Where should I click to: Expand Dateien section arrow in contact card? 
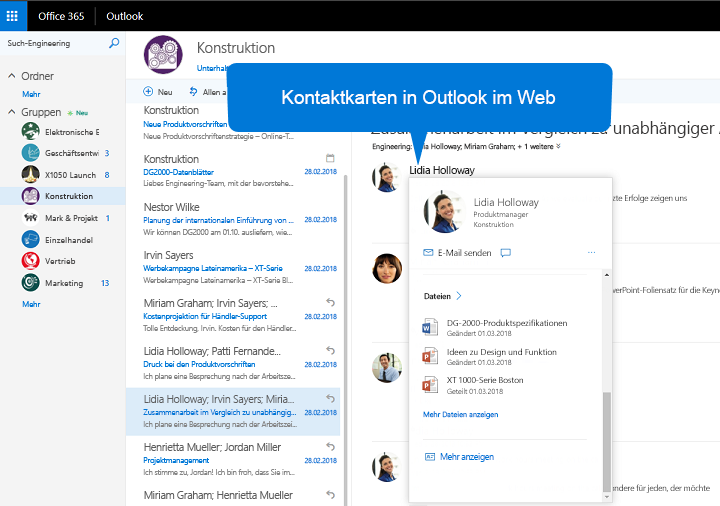click(459, 296)
